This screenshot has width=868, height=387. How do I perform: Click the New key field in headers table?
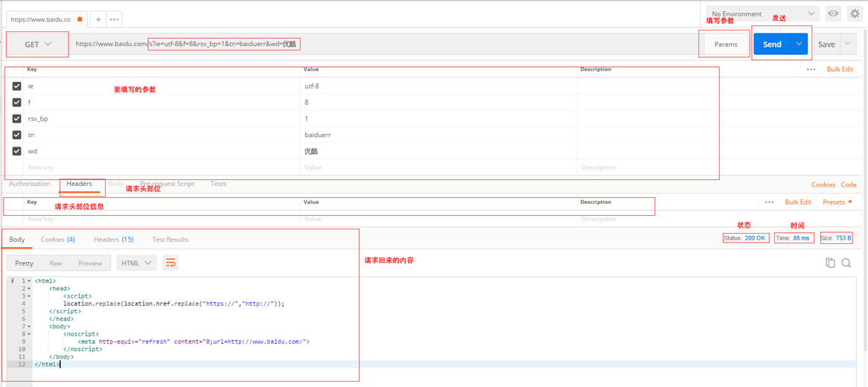coord(163,220)
